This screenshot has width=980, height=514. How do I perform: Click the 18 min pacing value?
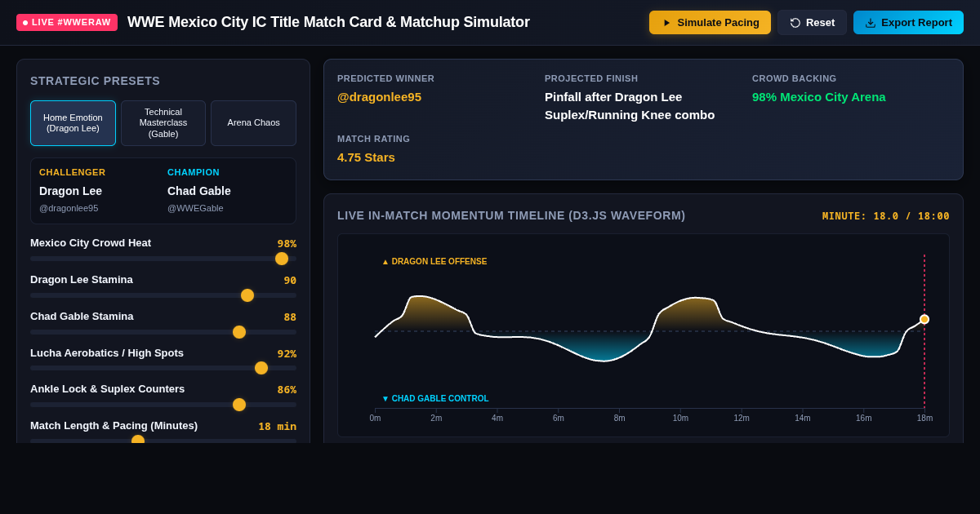(x=278, y=426)
